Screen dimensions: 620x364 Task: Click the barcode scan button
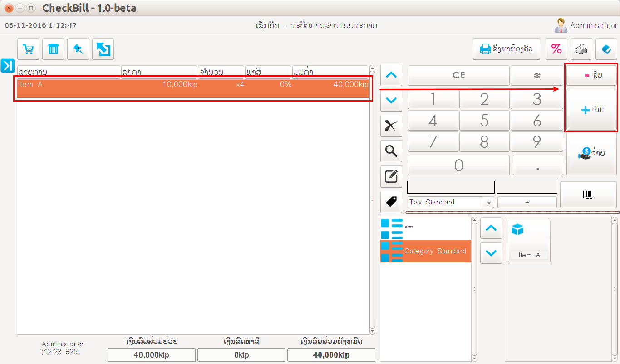[x=588, y=195]
